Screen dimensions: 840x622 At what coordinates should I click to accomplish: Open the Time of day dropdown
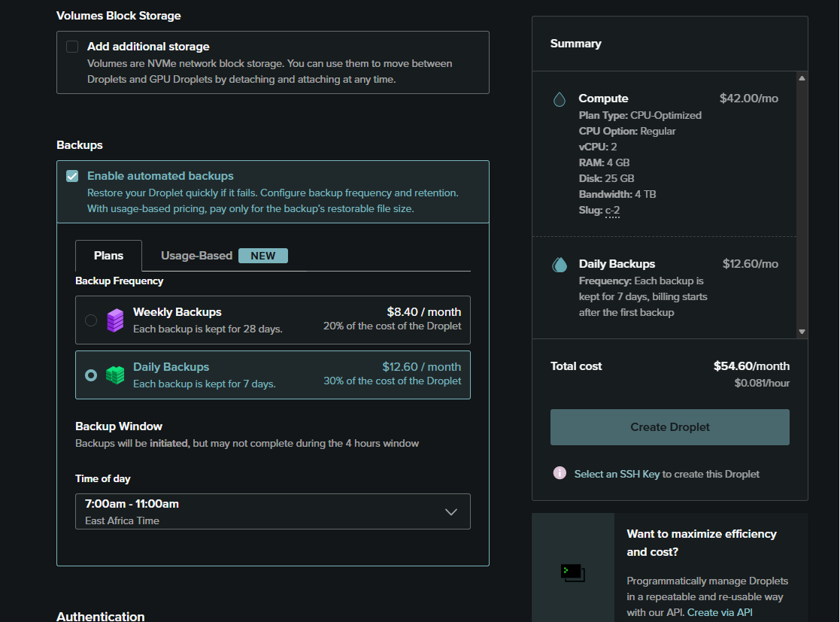[273, 511]
